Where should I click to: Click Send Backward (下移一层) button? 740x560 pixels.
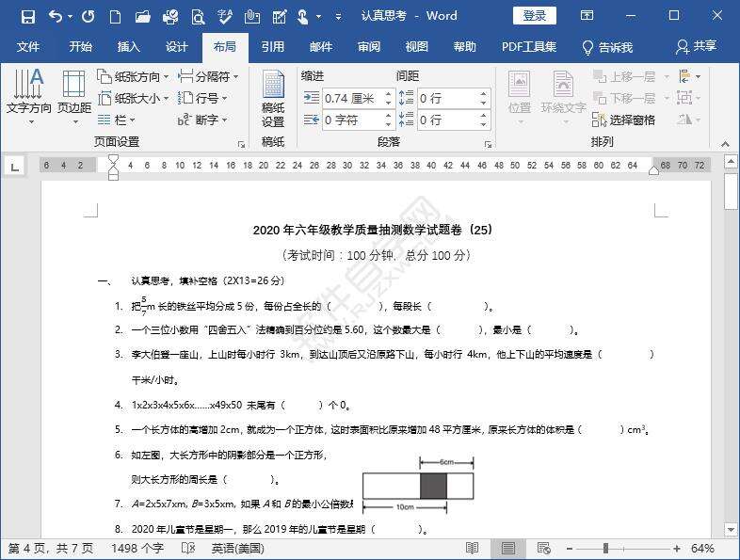[625, 98]
